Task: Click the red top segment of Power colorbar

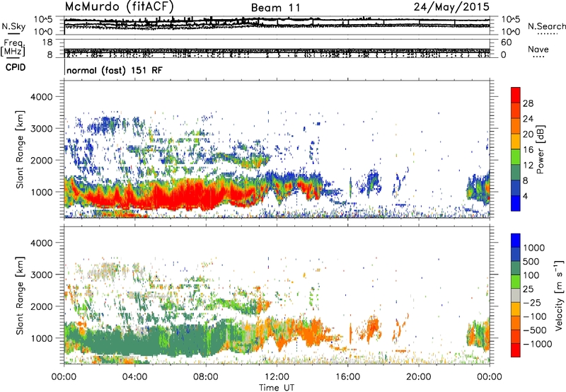Action: pyautogui.click(x=516, y=96)
